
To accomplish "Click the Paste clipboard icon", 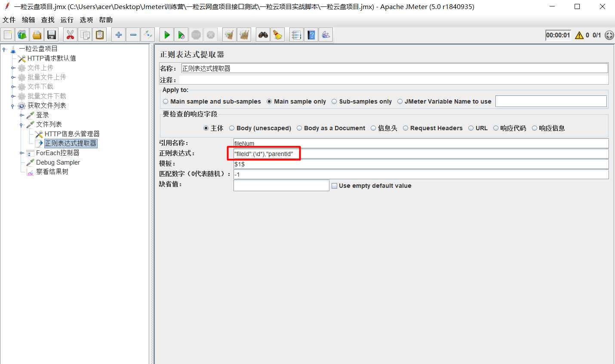I will click(100, 35).
